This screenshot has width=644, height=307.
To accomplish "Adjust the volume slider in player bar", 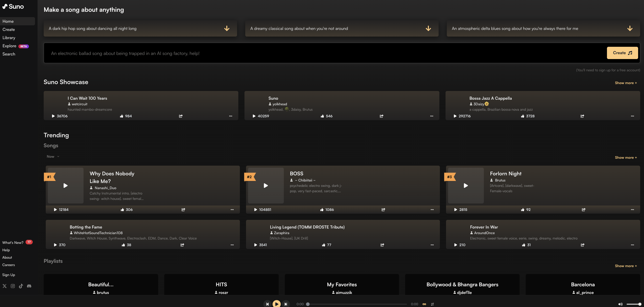I will tap(634, 304).
